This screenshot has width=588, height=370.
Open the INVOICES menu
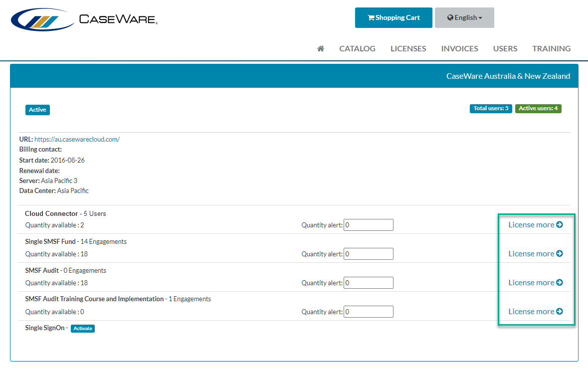[x=459, y=49]
